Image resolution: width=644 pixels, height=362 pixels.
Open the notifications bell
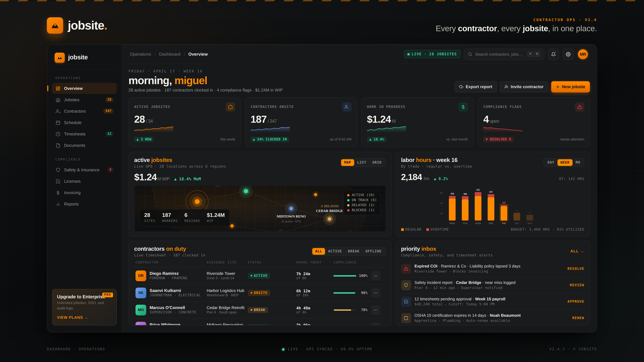(553, 54)
